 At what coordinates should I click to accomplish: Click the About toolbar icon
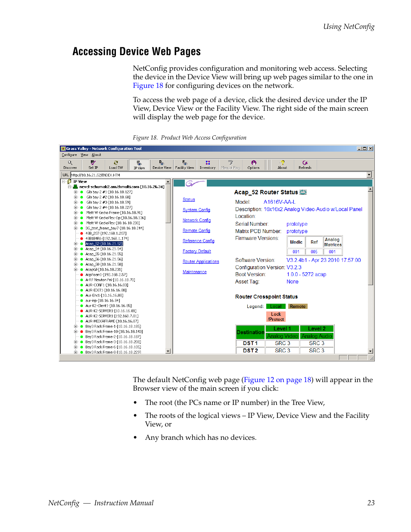click(x=282, y=165)
